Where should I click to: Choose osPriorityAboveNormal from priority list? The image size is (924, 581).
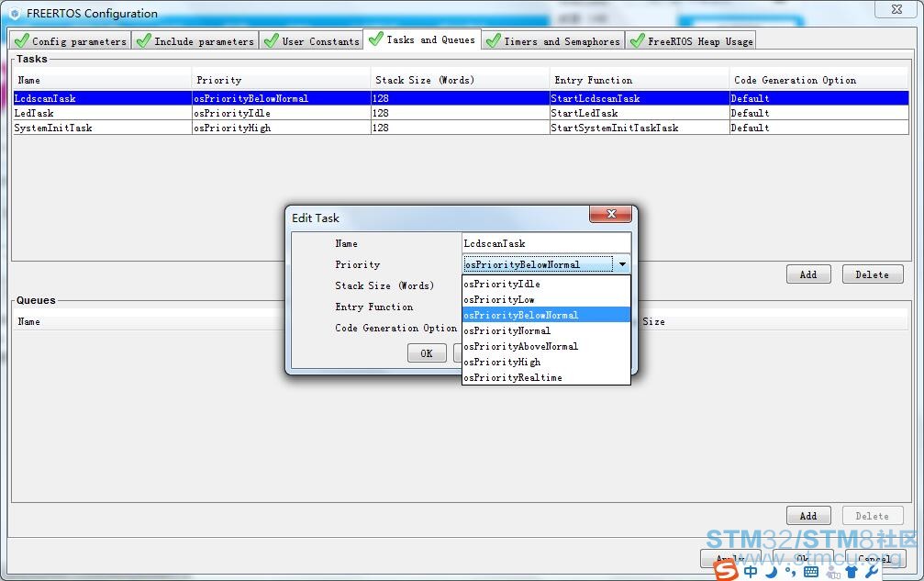pyautogui.click(x=546, y=346)
